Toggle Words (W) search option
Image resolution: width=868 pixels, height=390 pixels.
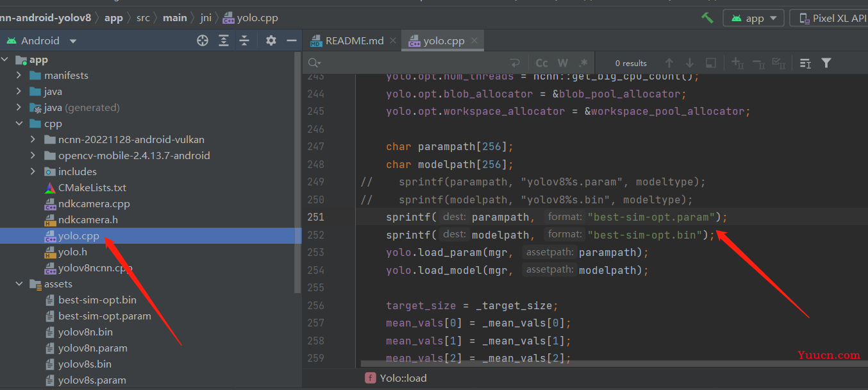(x=563, y=63)
